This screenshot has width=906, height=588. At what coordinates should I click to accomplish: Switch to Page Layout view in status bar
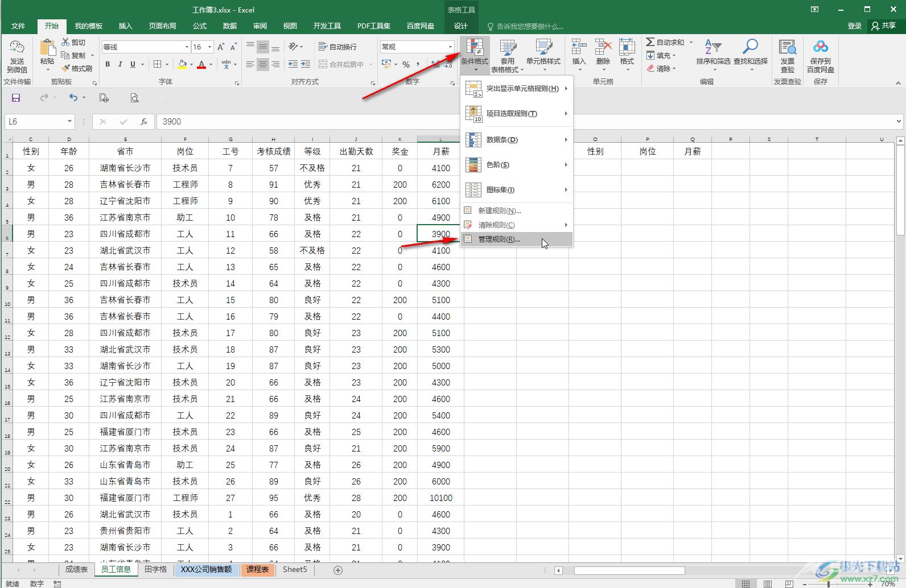coord(768,583)
